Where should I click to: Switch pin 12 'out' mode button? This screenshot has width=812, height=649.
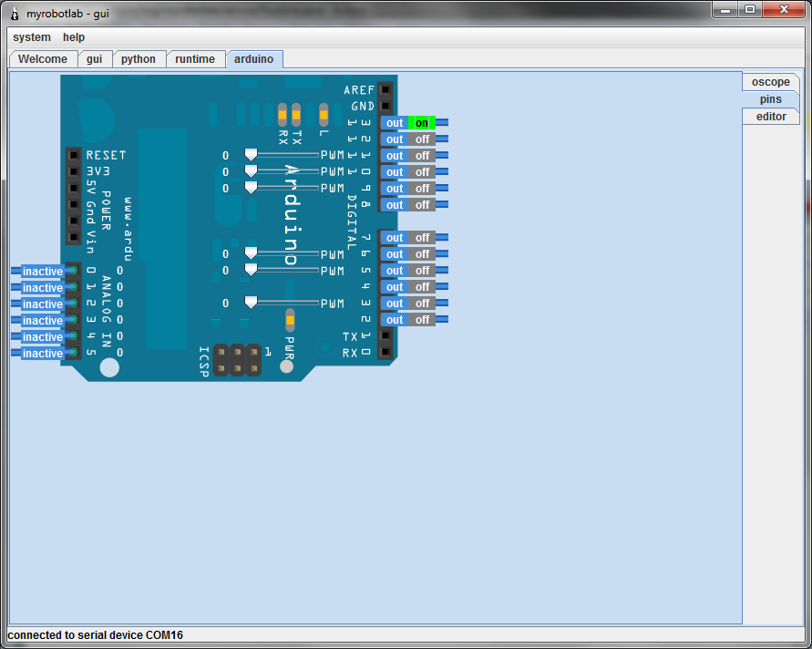tap(395, 139)
